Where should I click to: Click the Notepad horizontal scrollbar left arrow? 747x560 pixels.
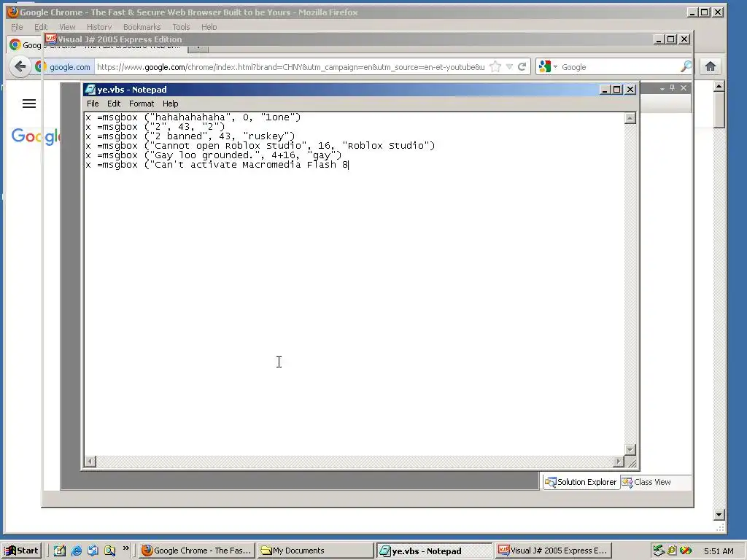[x=90, y=461]
